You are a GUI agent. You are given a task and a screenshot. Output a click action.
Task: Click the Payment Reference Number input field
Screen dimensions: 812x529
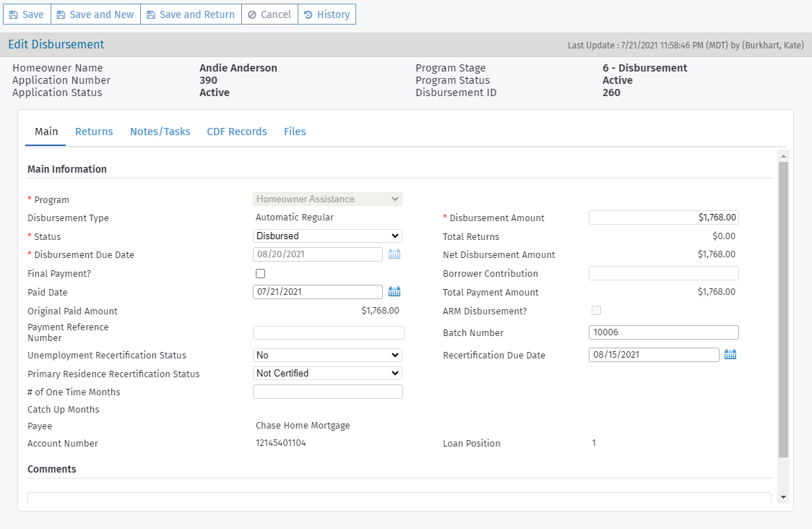coord(327,332)
